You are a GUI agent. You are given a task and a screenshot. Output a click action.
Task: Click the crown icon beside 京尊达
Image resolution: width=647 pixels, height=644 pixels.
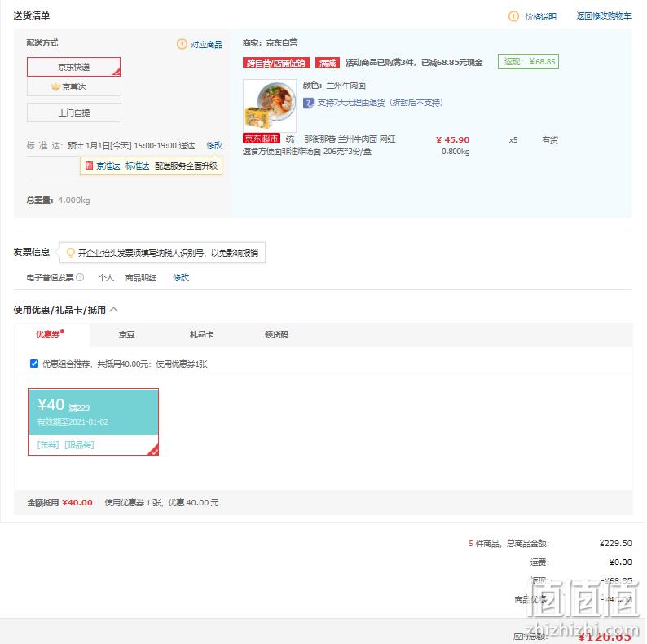pos(55,87)
